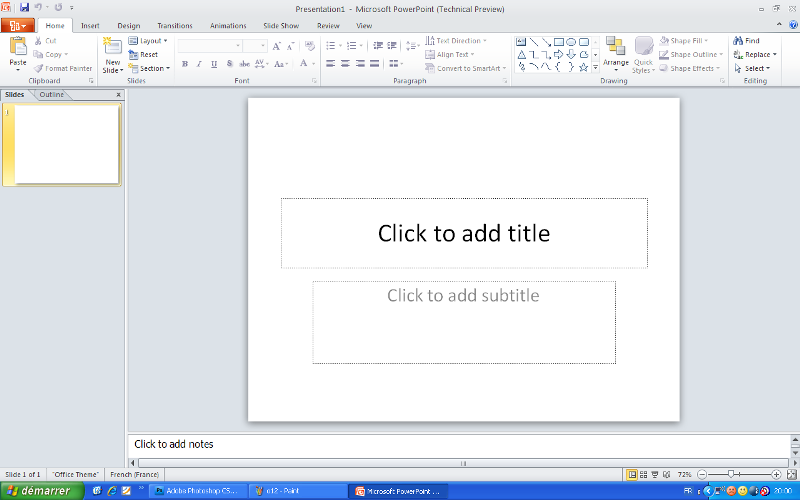
Task: Expand the Align Text menu
Action: click(x=450, y=55)
